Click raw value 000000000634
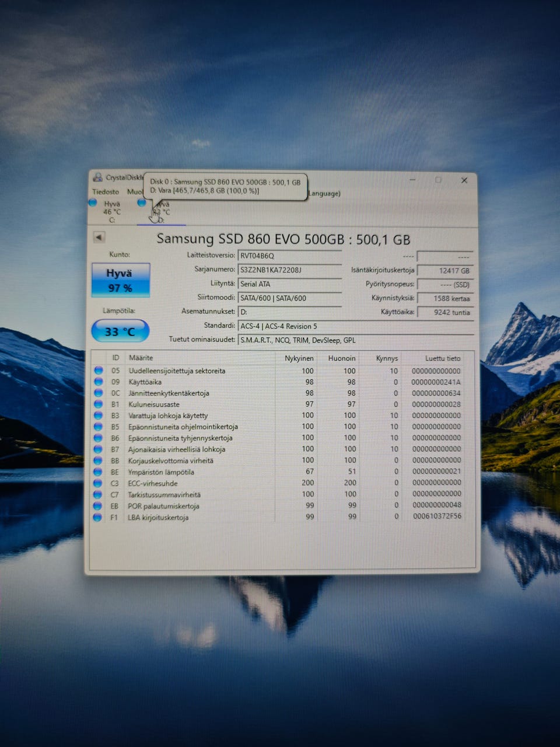The height and width of the screenshot is (747, 560). [436, 393]
